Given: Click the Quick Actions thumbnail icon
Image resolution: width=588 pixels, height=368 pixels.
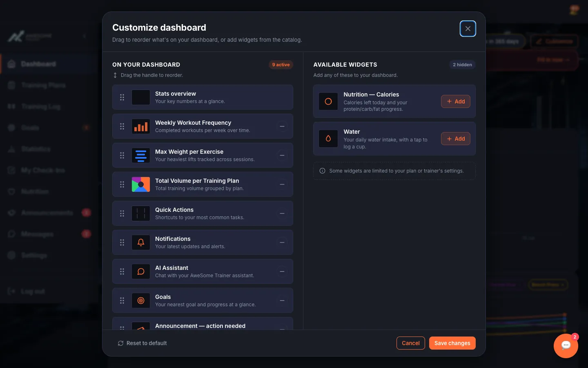Looking at the screenshot, I should (141, 213).
